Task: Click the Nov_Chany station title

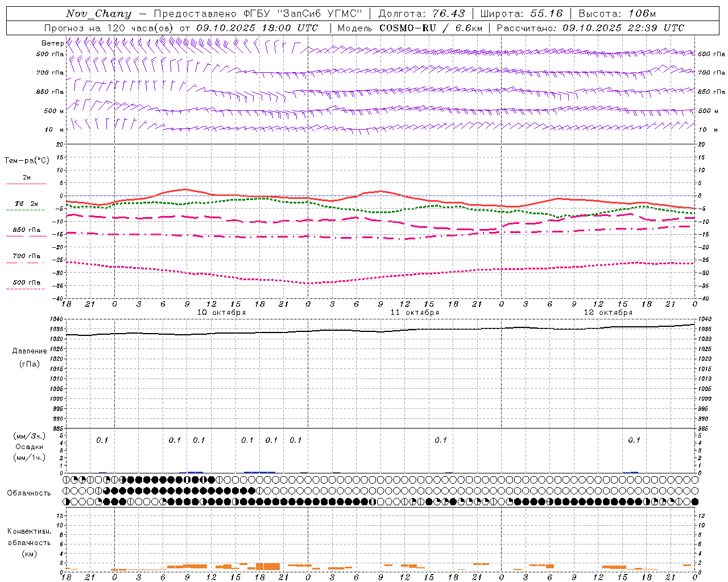Action: [x=98, y=14]
